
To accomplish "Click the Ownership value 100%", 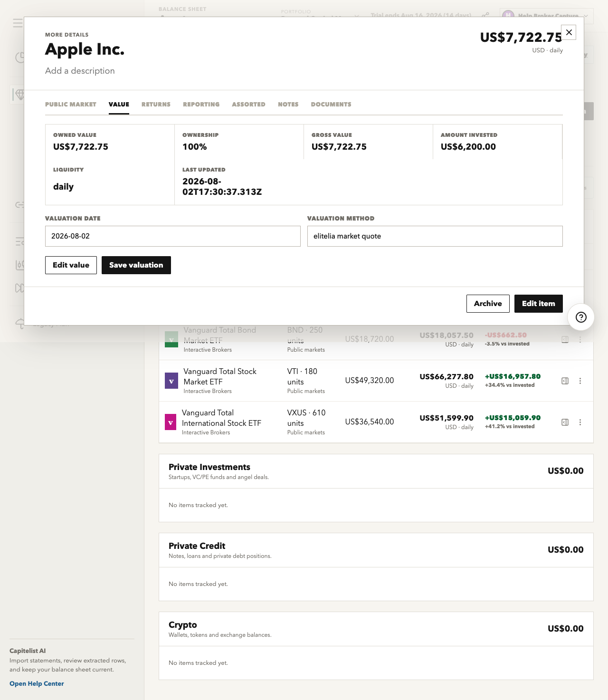I will coord(195,147).
